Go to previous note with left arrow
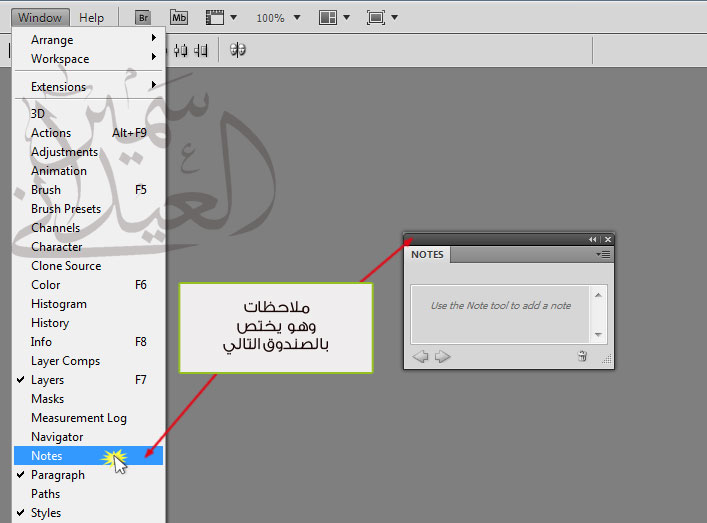 pos(421,356)
